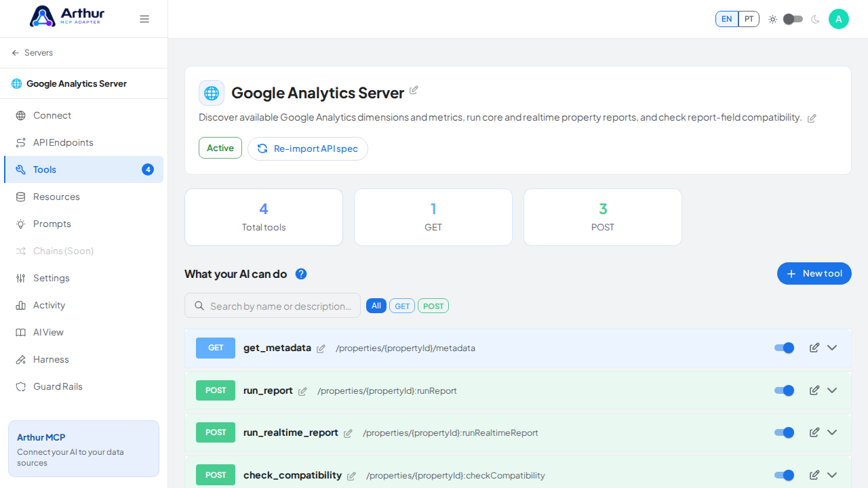
Task: Click the Tools count badge 4
Action: click(x=148, y=169)
